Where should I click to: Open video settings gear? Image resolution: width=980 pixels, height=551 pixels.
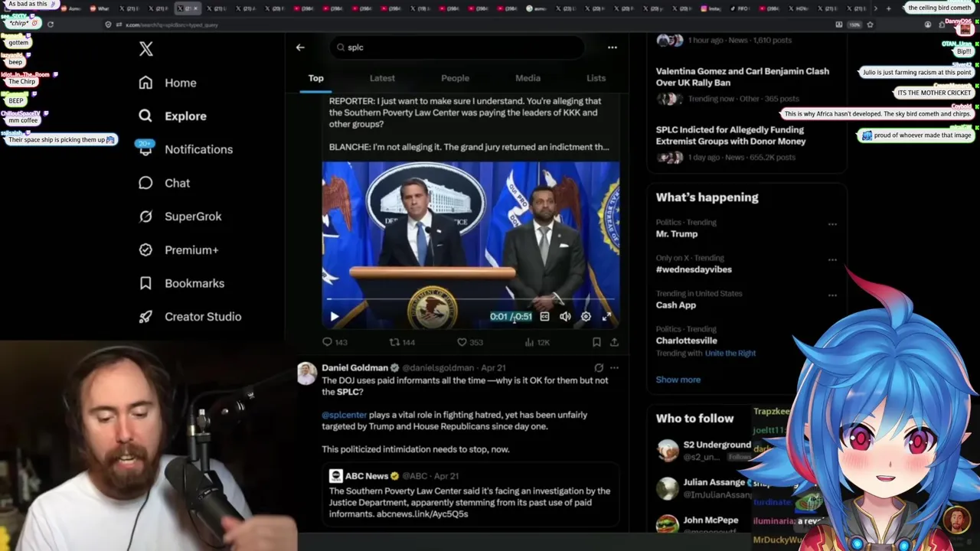(x=586, y=317)
